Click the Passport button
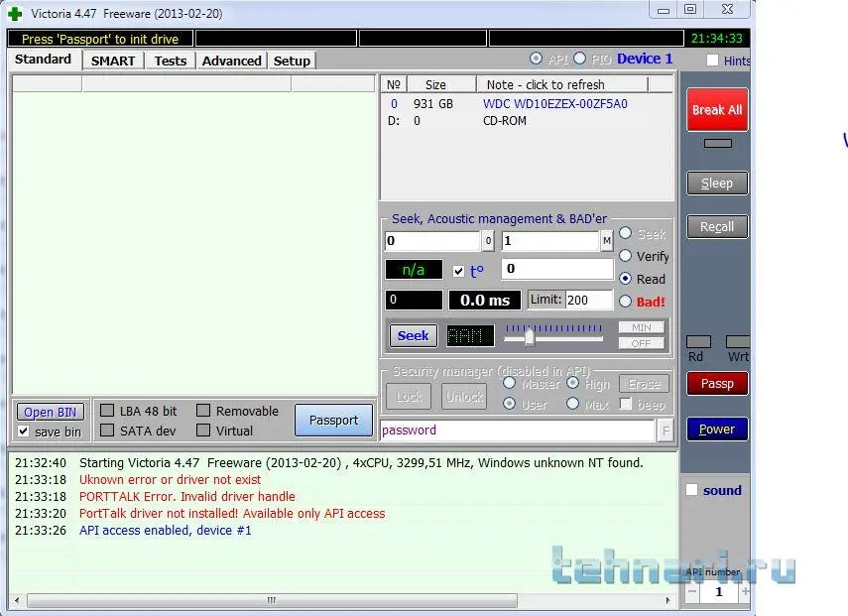This screenshot has height=616, width=848. [x=333, y=420]
